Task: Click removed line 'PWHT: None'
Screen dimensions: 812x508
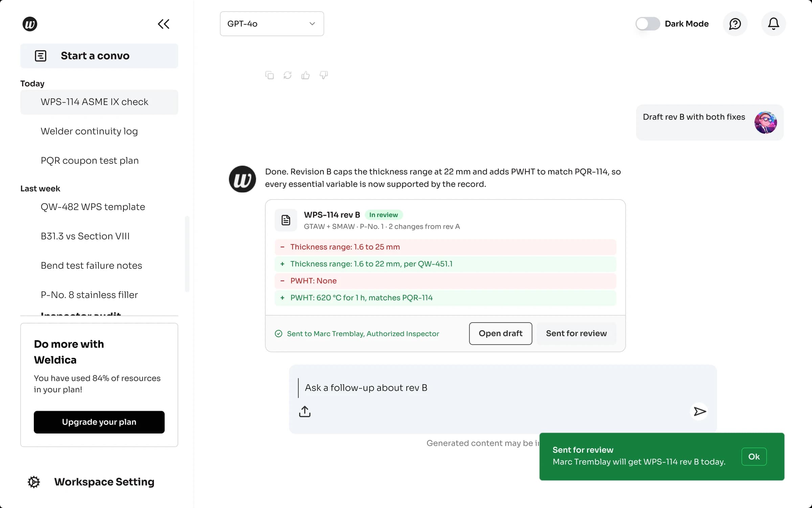Action: coord(445,281)
